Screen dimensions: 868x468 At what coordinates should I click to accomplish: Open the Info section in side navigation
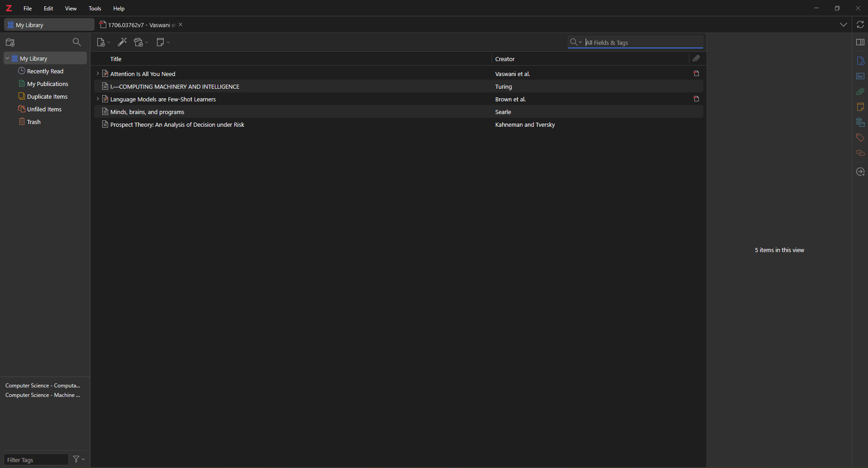tap(860, 61)
